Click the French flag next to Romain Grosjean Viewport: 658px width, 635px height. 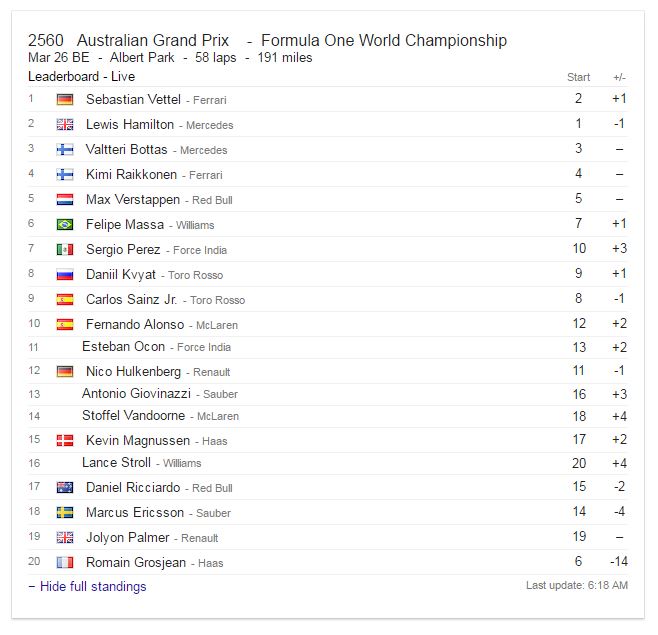pos(65,562)
